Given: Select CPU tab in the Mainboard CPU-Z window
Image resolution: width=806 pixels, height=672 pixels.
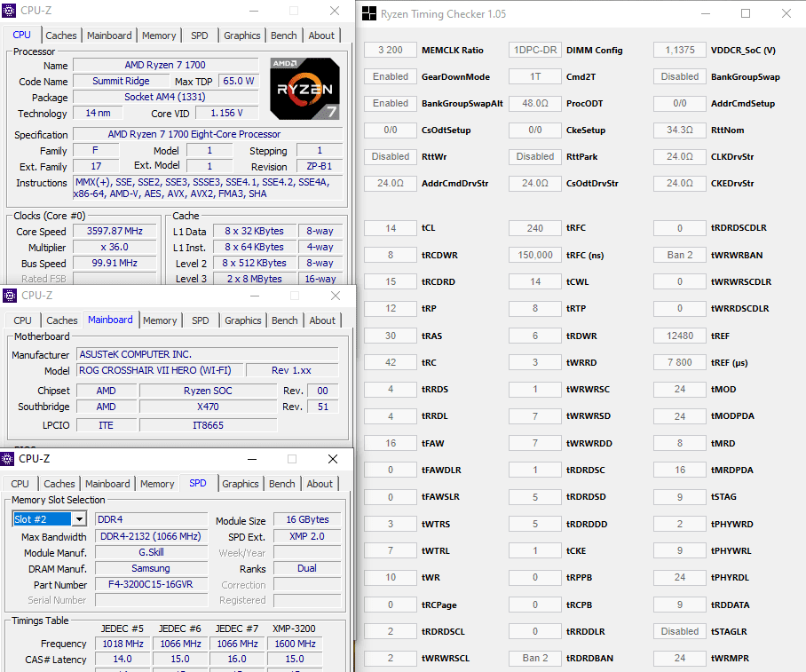Looking at the screenshot, I should click(22, 320).
